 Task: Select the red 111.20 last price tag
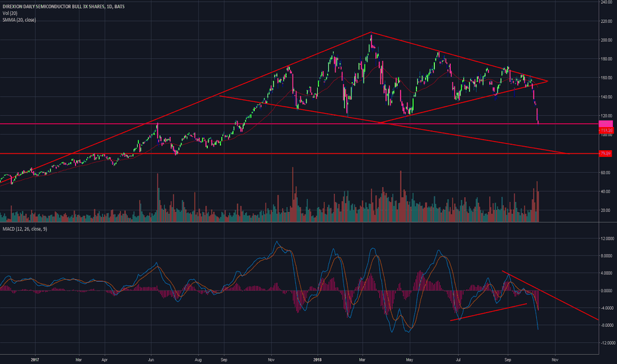(x=606, y=130)
